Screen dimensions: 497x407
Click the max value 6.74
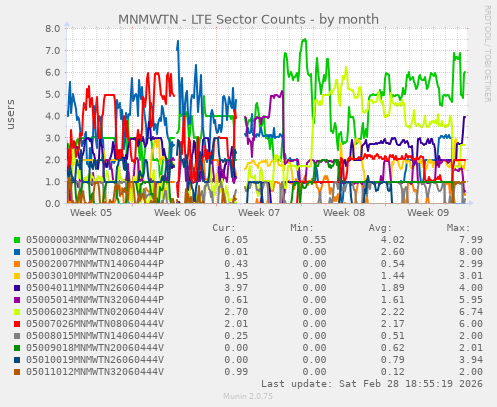tap(471, 312)
